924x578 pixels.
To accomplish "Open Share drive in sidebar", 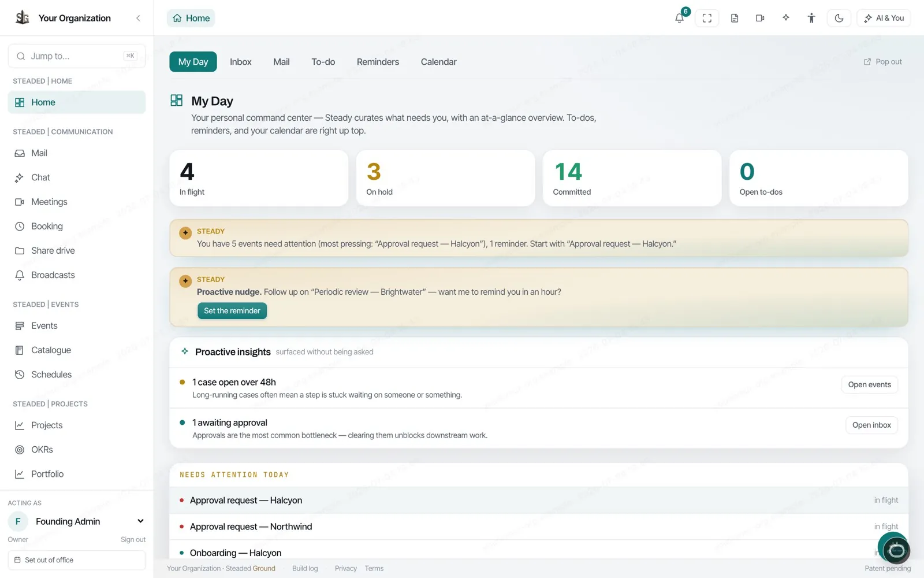I will (x=77, y=250).
